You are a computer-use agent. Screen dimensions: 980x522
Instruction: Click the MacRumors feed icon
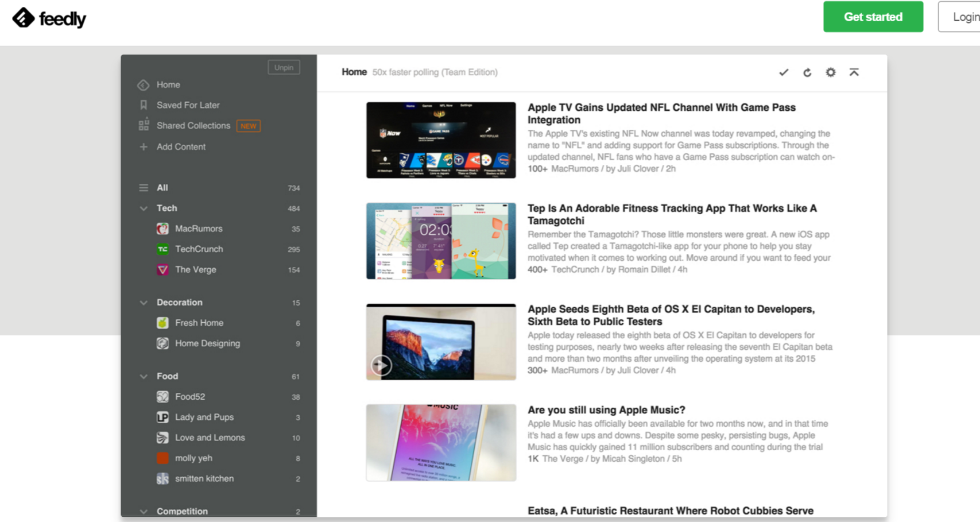coord(163,229)
